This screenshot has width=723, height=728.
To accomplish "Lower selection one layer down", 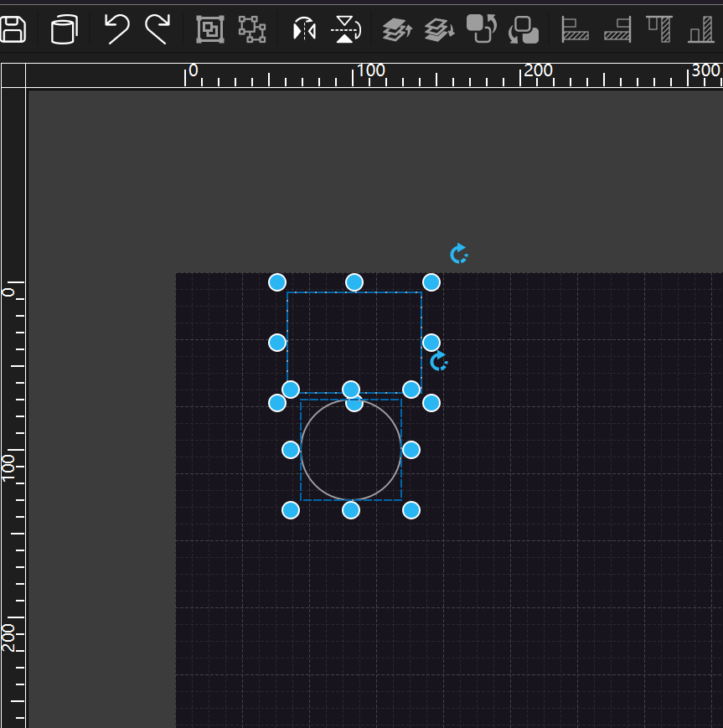I will tap(439, 29).
